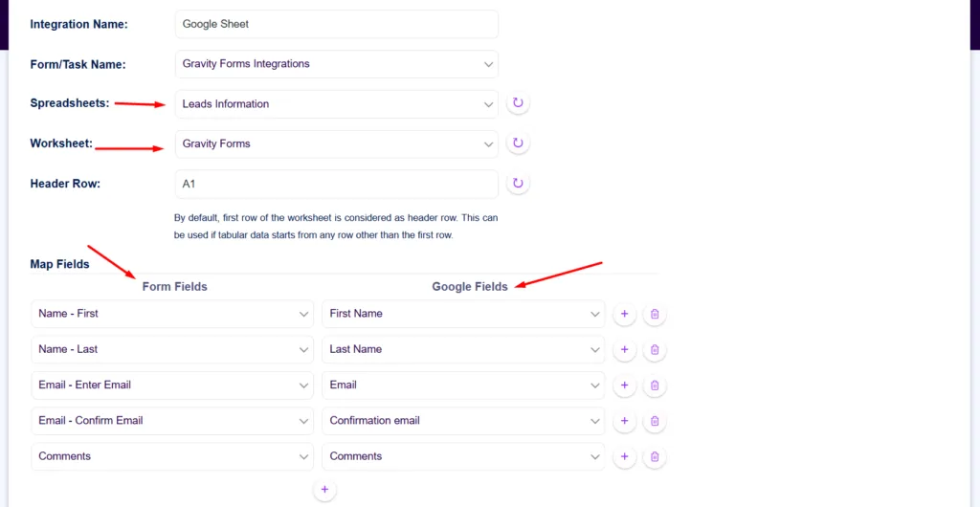
Task: Open Email - Confirm Email form dropdown
Action: (x=172, y=421)
